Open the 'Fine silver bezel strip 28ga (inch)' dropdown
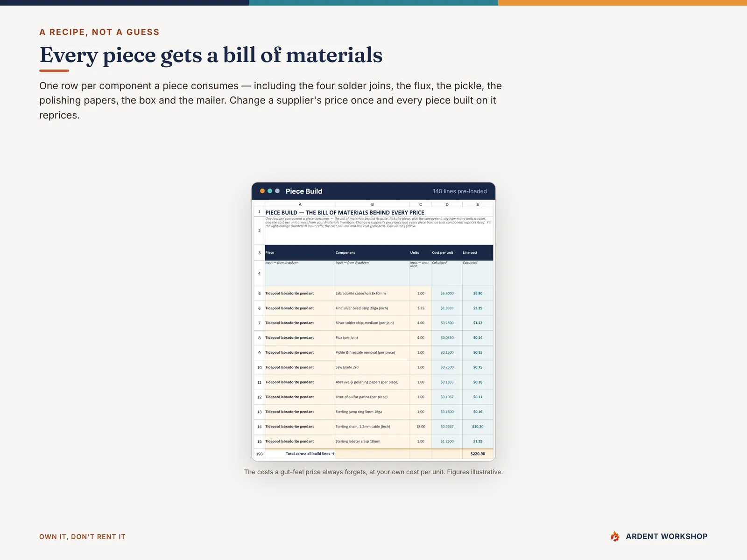747x560 pixels. [372, 308]
